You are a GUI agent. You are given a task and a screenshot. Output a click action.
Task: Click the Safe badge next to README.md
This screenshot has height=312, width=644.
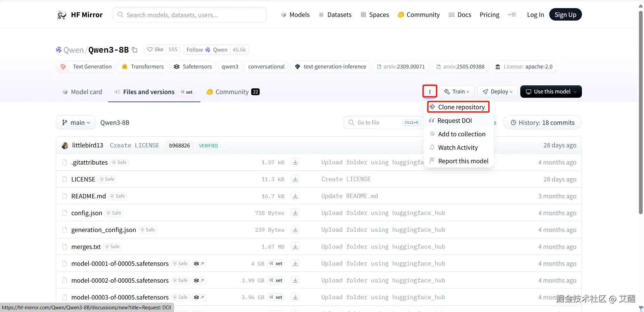[118, 196]
